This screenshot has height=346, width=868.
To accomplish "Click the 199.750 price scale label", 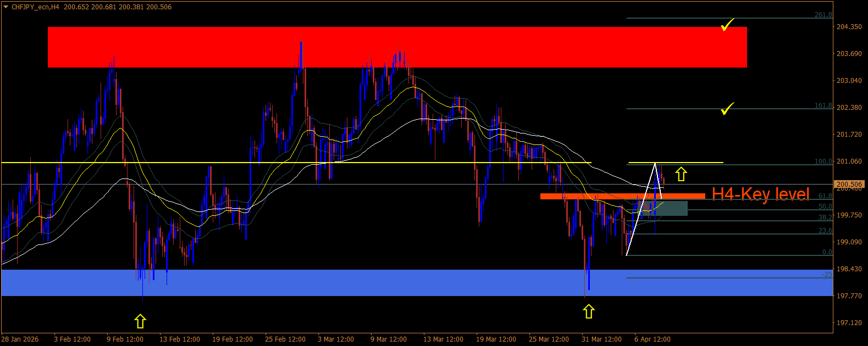I will [x=849, y=215].
